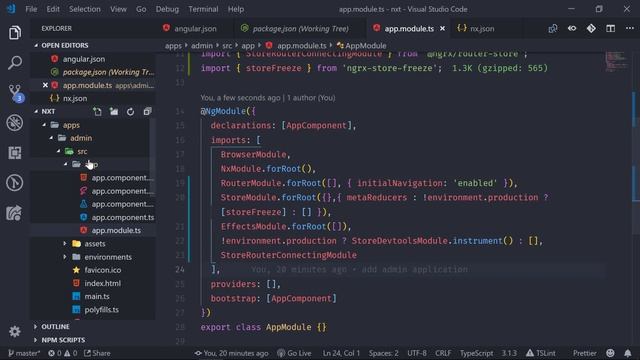640x360 pixels.
Task: Click the editor minimap preview
Action: (x=616, y=61)
